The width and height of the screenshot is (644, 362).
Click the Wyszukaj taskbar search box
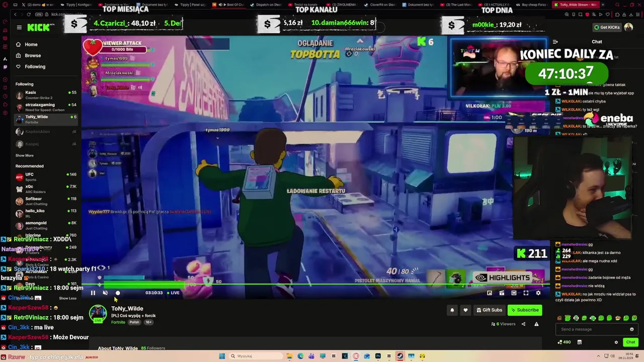(255, 356)
